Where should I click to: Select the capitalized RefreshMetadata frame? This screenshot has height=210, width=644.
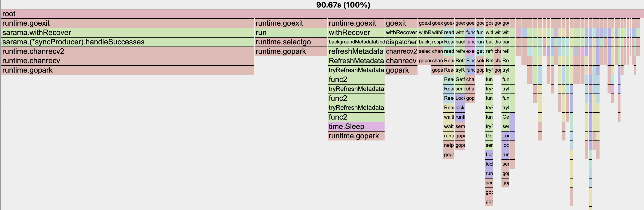pos(356,61)
